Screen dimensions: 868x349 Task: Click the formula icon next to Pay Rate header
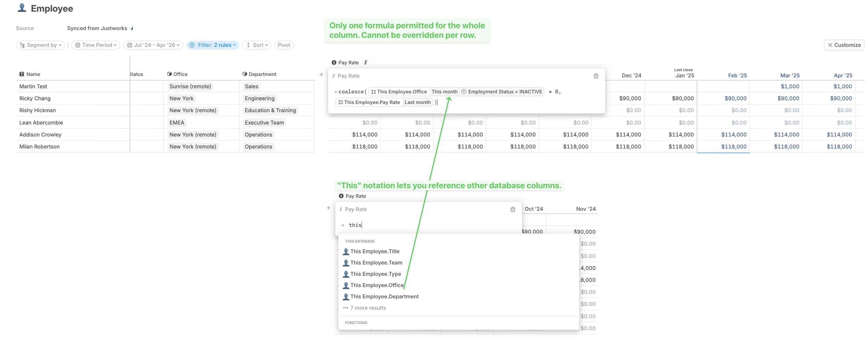coord(366,62)
